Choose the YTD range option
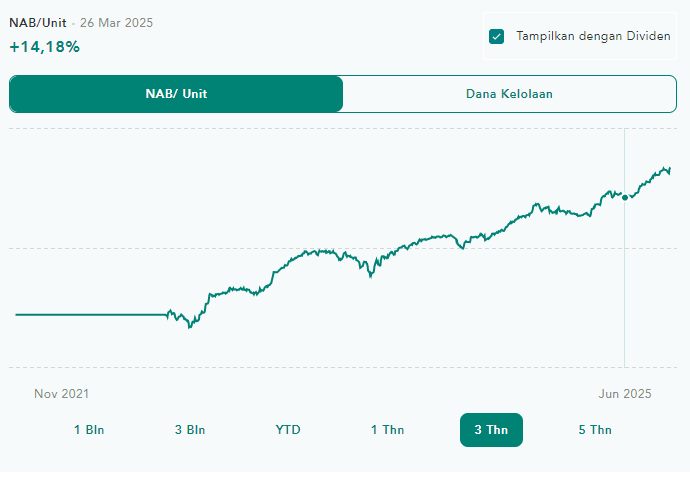The width and height of the screenshot is (690, 486). coord(288,430)
